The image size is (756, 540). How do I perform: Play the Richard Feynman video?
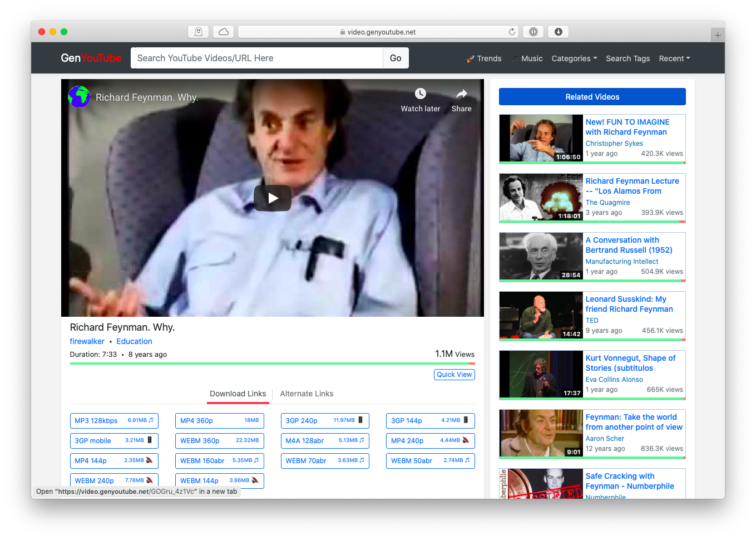click(x=273, y=198)
